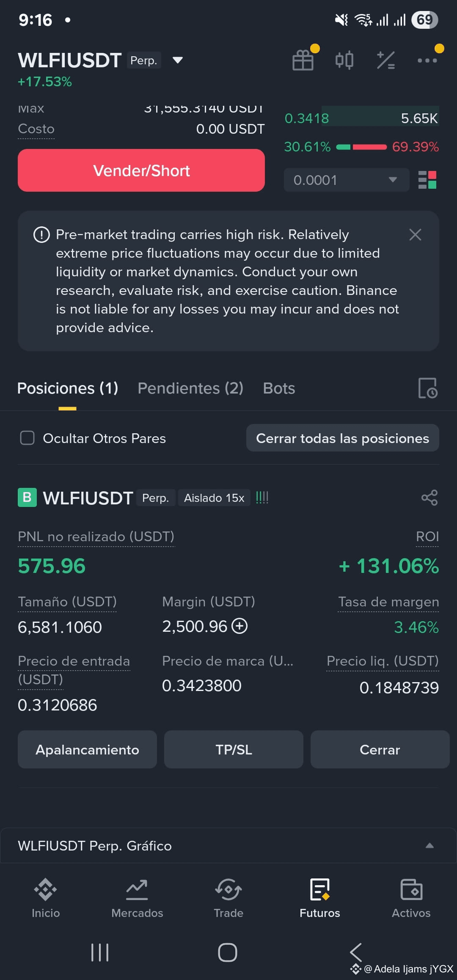Tick the Ocultar Otros Pares checkbox
Viewport: 457px width, 980px height.
point(28,438)
